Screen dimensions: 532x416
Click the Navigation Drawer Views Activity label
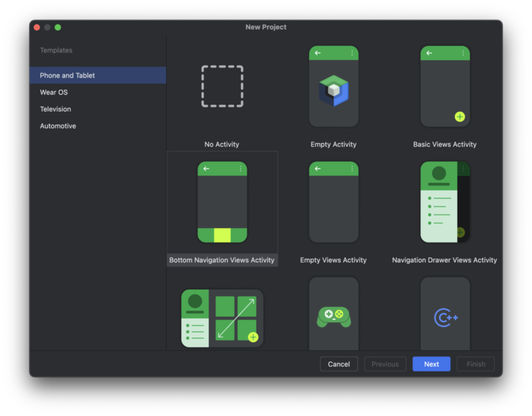pyautogui.click(x=444, y=260)
